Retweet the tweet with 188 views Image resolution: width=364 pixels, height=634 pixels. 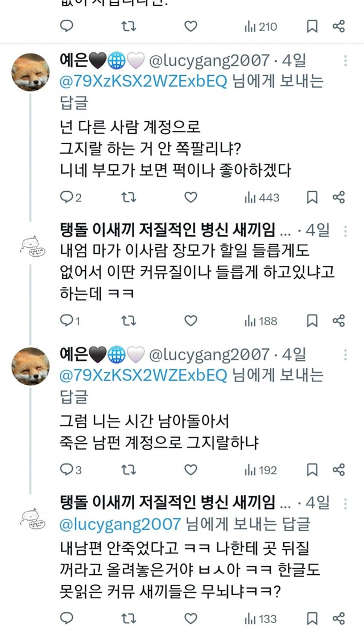coord(129,321)
